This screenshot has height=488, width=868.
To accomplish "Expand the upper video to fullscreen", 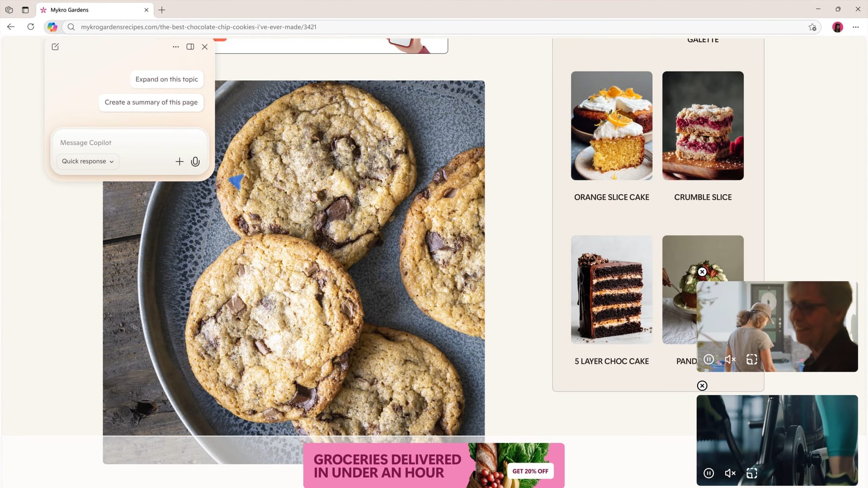I will point(752,359).
